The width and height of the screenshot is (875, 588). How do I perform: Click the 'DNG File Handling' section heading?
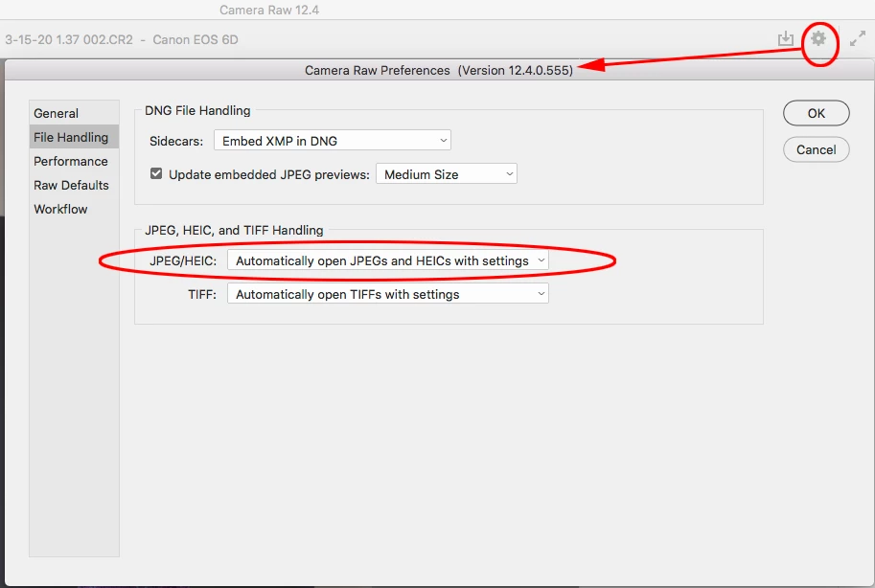(197, 110)
